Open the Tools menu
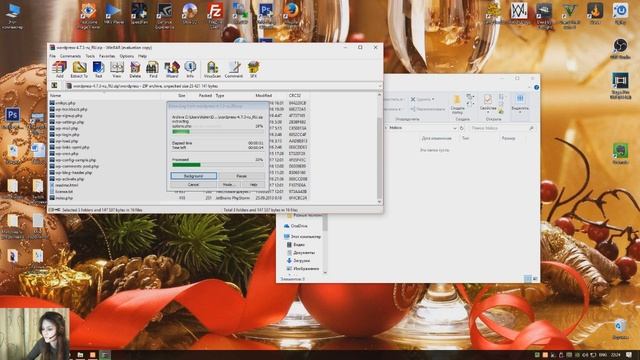 point(90,56)
